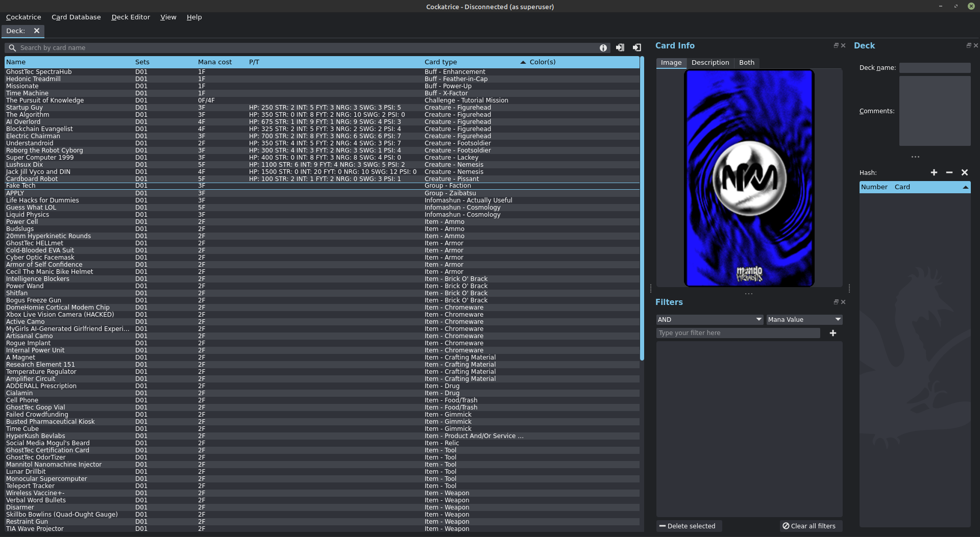Click add card to maindeck icon
The image size is (980, 537).
(x=620, y=47)
